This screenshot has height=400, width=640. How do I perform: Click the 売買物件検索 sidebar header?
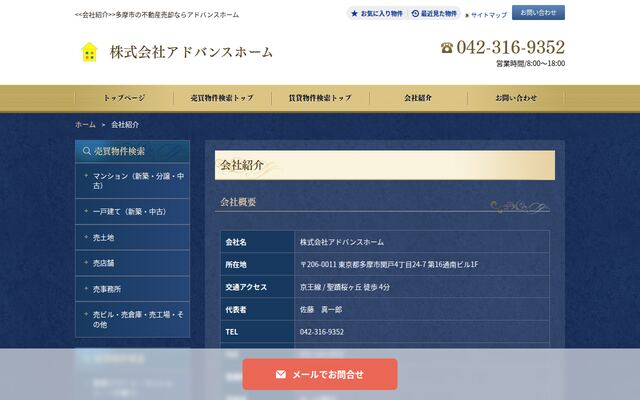tap(133, 151)
